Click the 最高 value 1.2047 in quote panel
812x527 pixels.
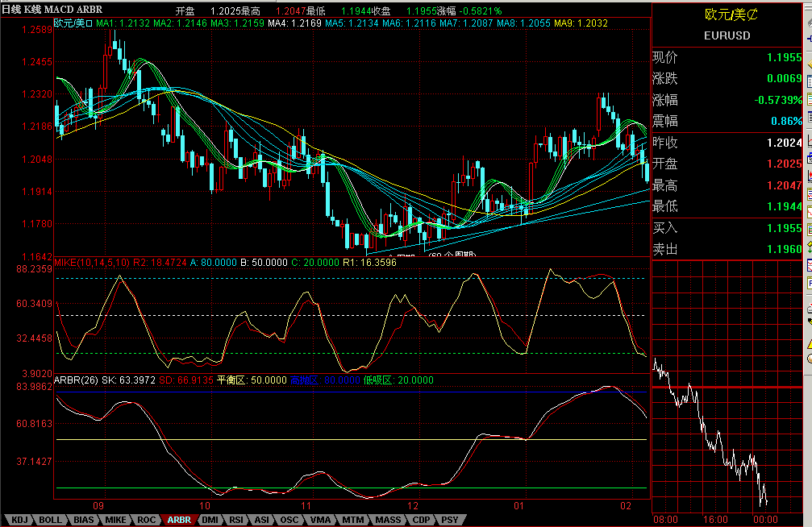coord(784,185)
